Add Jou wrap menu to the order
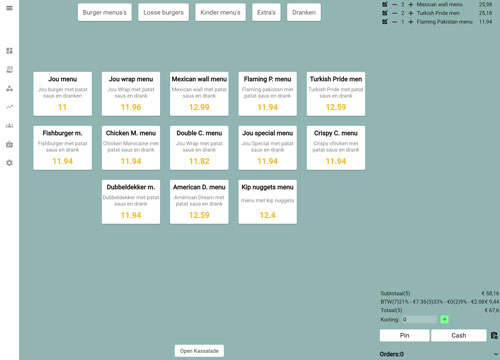 (x=131, y=94)
